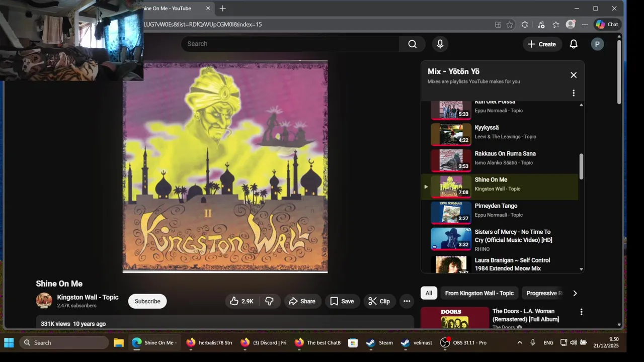Screen dimensions: 644x362
Task: Close the Shine On Me - YouTube tab
Action: click(x=208, y=8)
